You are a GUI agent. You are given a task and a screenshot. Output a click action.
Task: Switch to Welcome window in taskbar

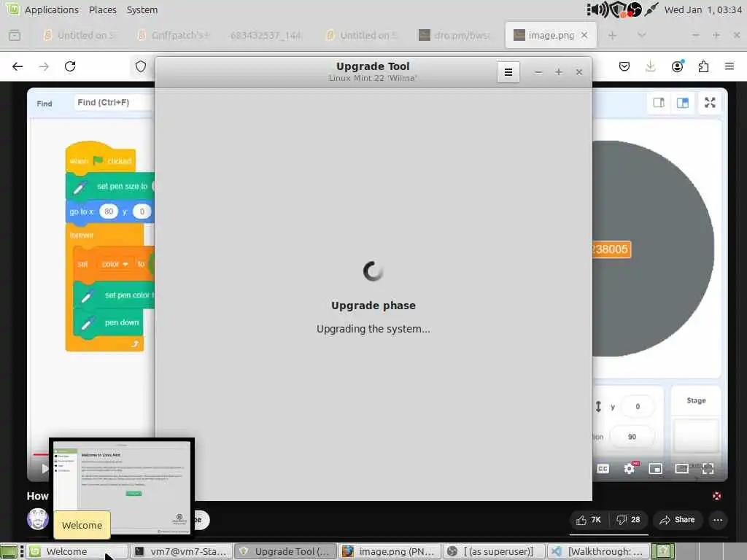click(x=77, y=551)
